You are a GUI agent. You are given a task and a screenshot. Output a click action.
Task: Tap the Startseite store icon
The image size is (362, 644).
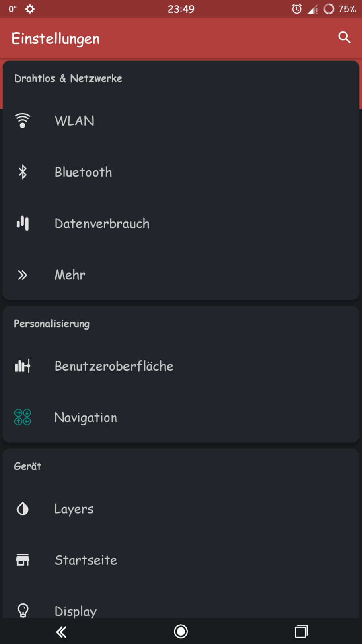click(x=23, y=560)
